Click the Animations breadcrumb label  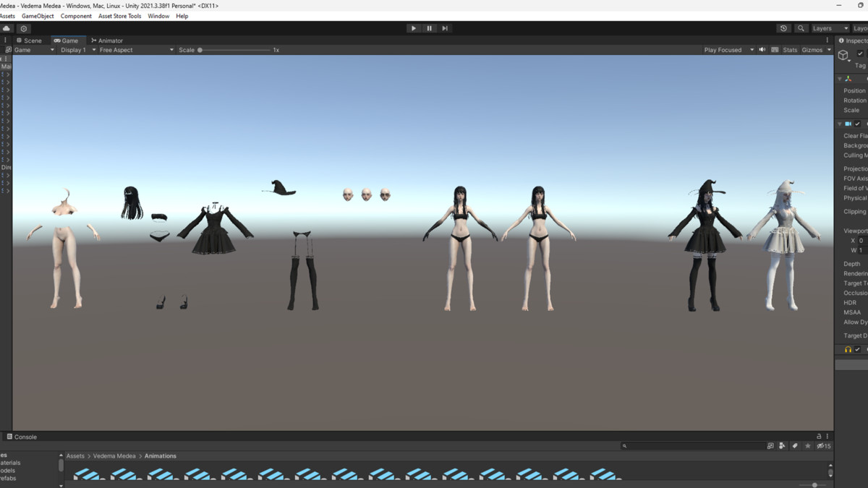coord(161,456)
